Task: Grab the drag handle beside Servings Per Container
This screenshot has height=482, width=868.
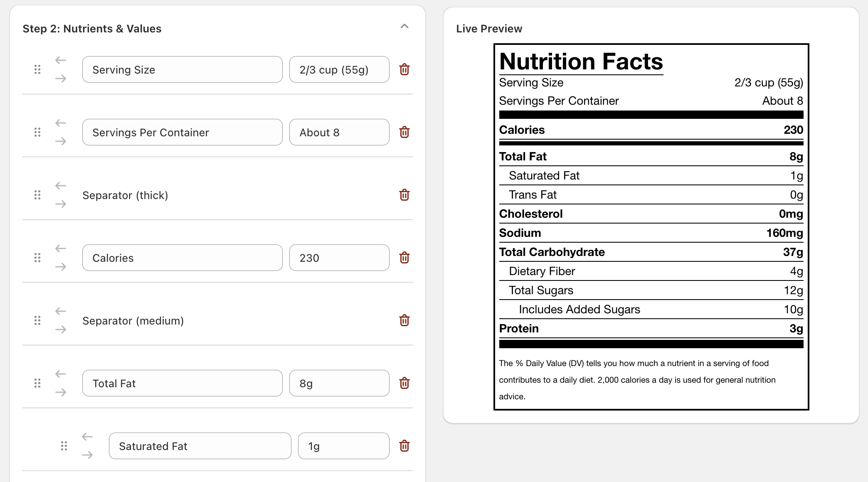Action: coord(37,132)
